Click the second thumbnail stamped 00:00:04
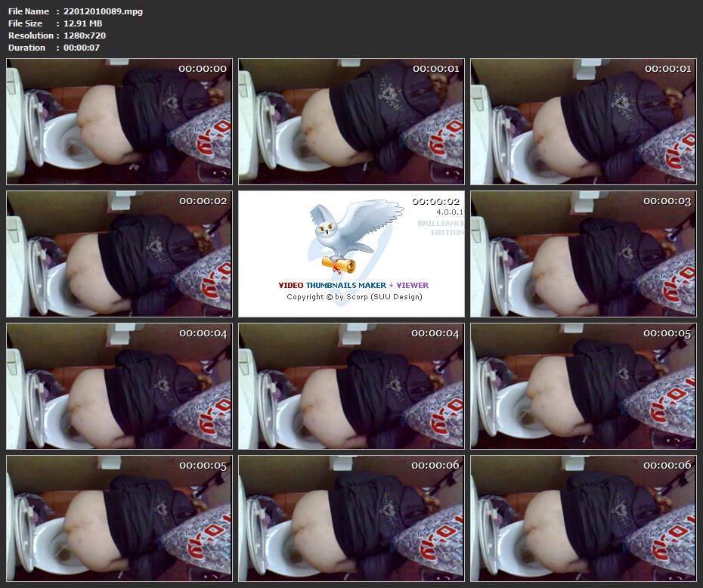This screenshot has width=703, height=588. (351, 386)
